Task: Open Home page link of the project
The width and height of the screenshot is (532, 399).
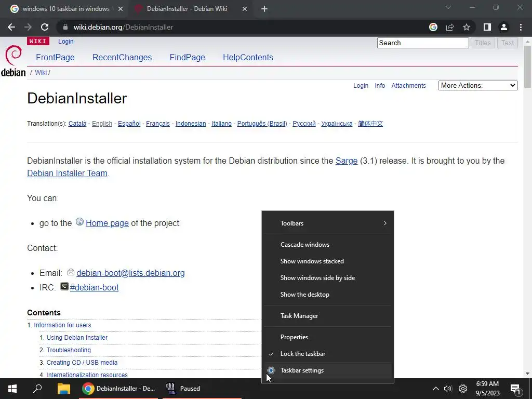Action: coord(107,223)
